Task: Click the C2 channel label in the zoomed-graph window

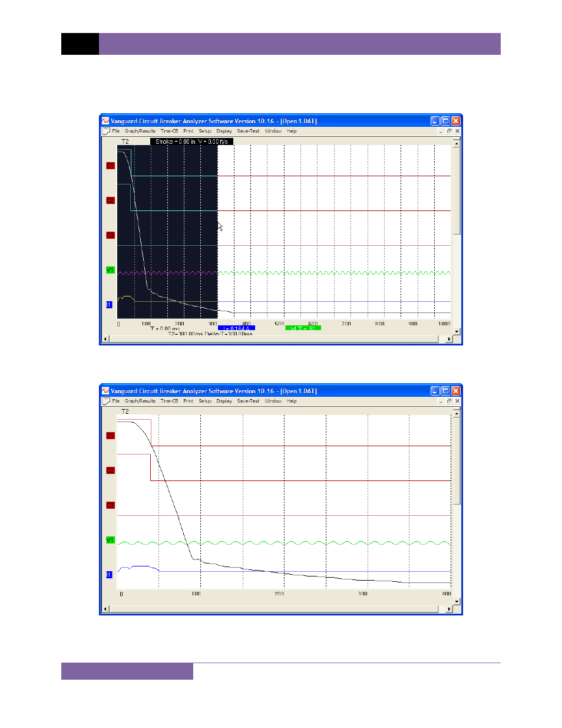Action: pos(110,470)
